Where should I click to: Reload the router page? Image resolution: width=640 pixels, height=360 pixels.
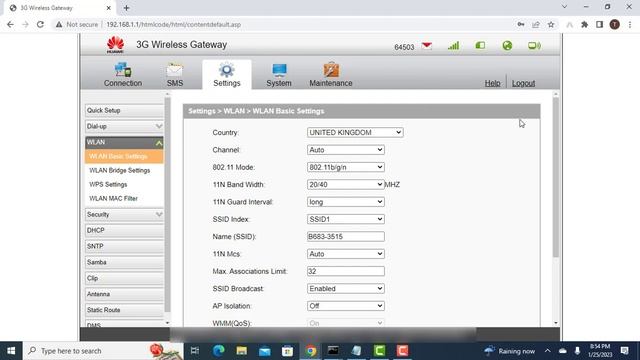pyautogui.click(x=40, y=24)
